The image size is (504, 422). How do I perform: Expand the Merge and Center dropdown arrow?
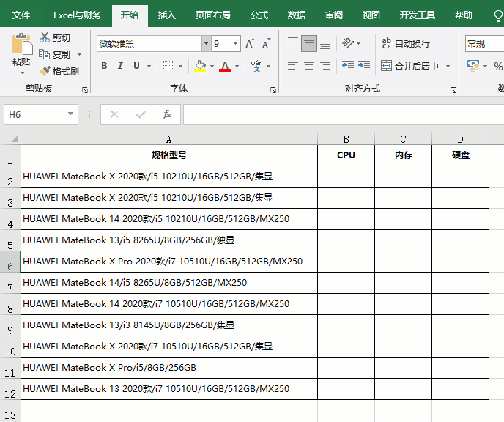(448, 66)
